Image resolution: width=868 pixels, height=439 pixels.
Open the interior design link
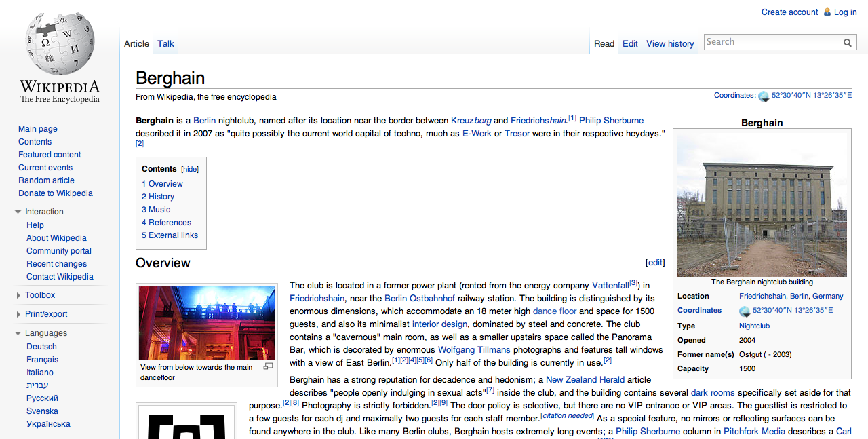(439, 324)
